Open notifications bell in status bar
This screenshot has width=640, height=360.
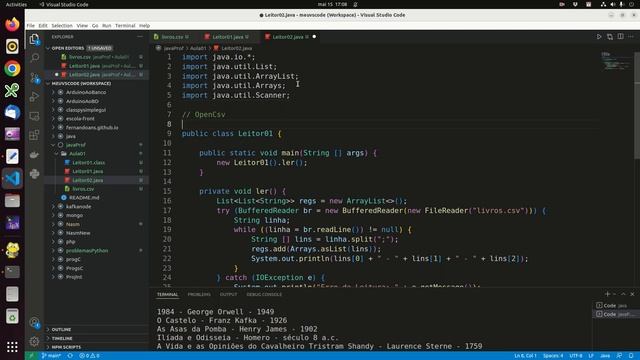click(x=631, y=356)
